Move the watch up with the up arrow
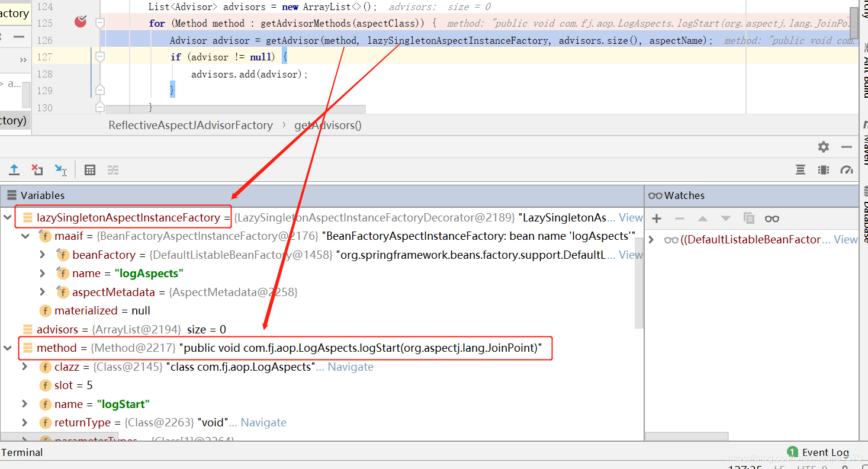Screen dimensions: 868x469 703,219
